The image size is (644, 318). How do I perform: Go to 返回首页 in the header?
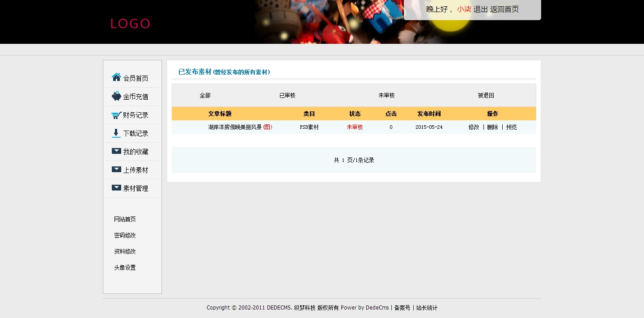point(504,9)
